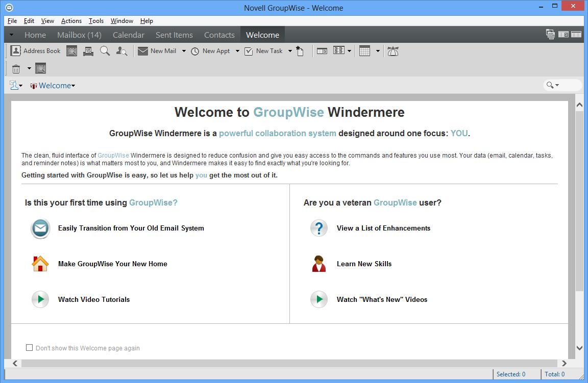Click the trash can delete icon
The width and height of the screenshot is (588, 383).
pyautogui.click(x=16, y=68)
